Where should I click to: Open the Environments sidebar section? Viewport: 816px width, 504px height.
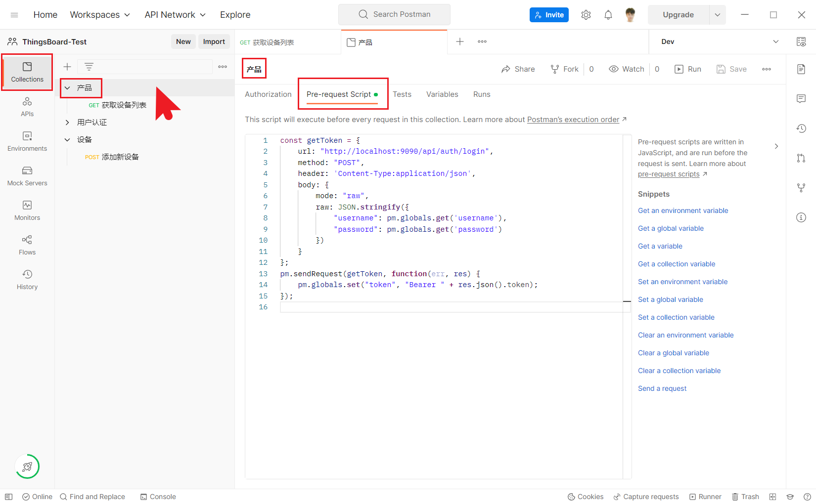pyautogui.click(x=27, y=142)
